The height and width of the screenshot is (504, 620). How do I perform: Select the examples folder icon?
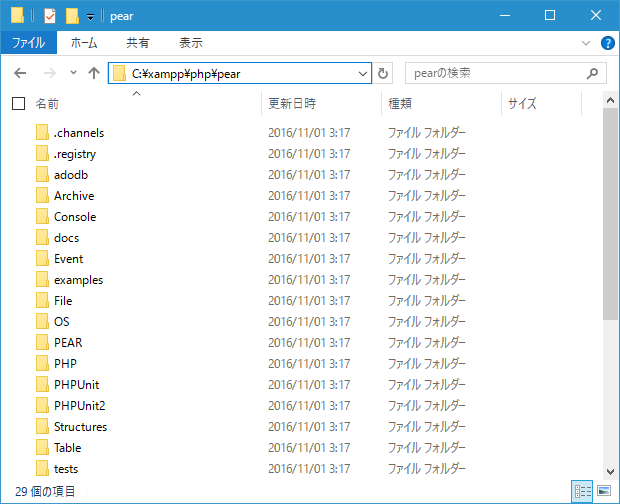pyautogui.click(x=42, y=279)
